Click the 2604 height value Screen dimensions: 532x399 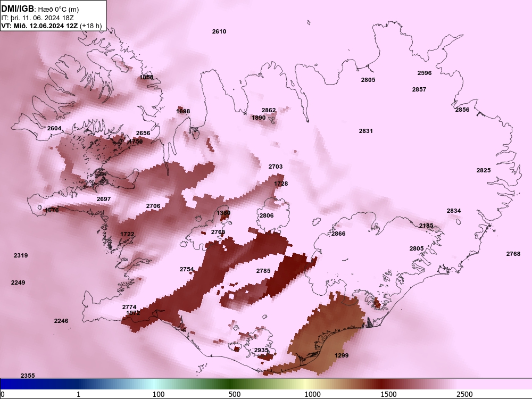[x=54, y=128]
